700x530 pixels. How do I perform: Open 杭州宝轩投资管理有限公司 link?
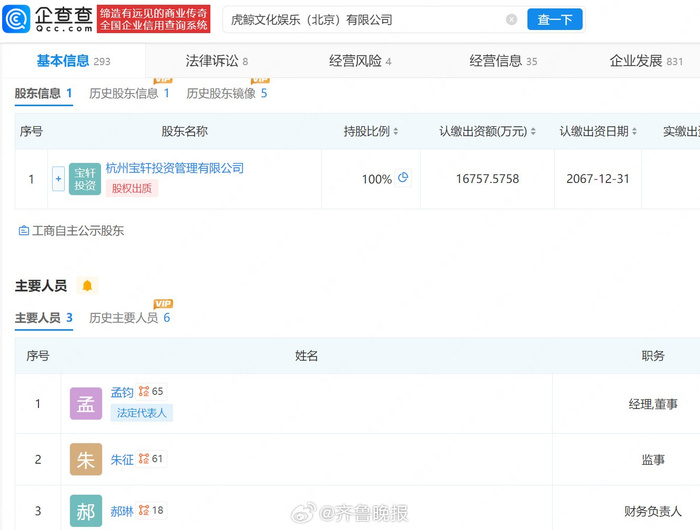[175, 168]
